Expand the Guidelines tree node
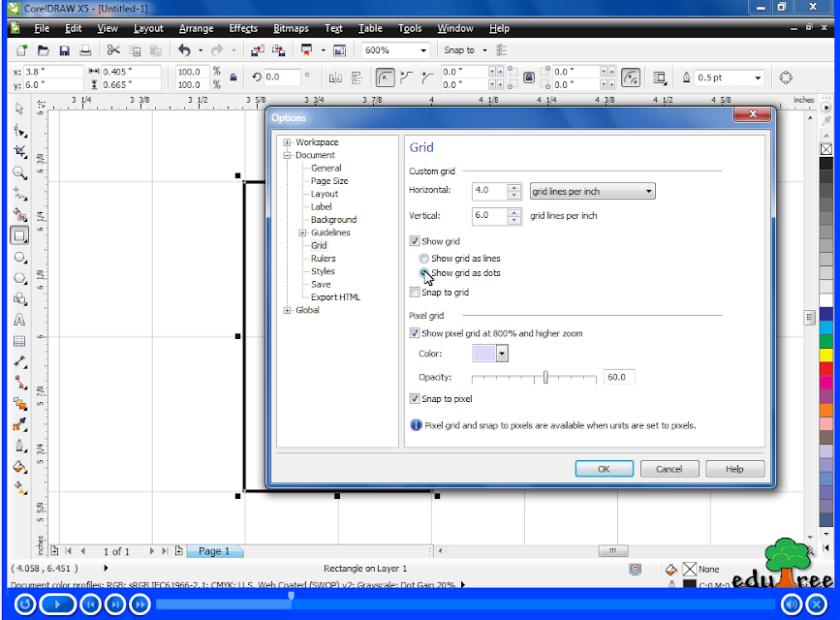840x620 pixels. coord(302,232)
